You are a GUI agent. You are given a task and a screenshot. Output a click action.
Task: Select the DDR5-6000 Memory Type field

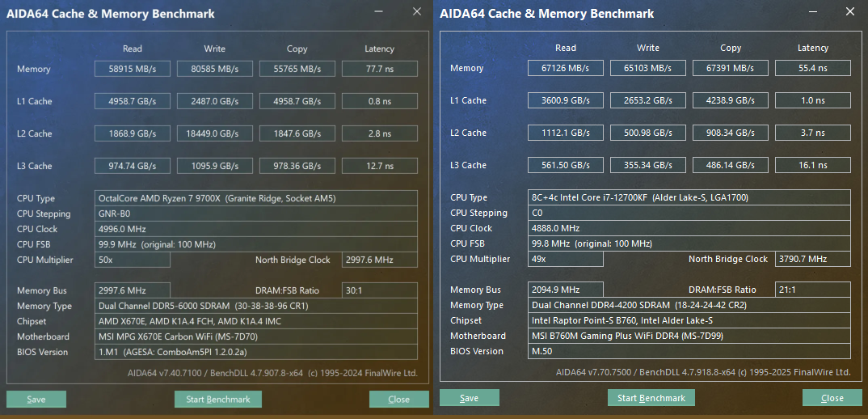[x=255, y=307]
